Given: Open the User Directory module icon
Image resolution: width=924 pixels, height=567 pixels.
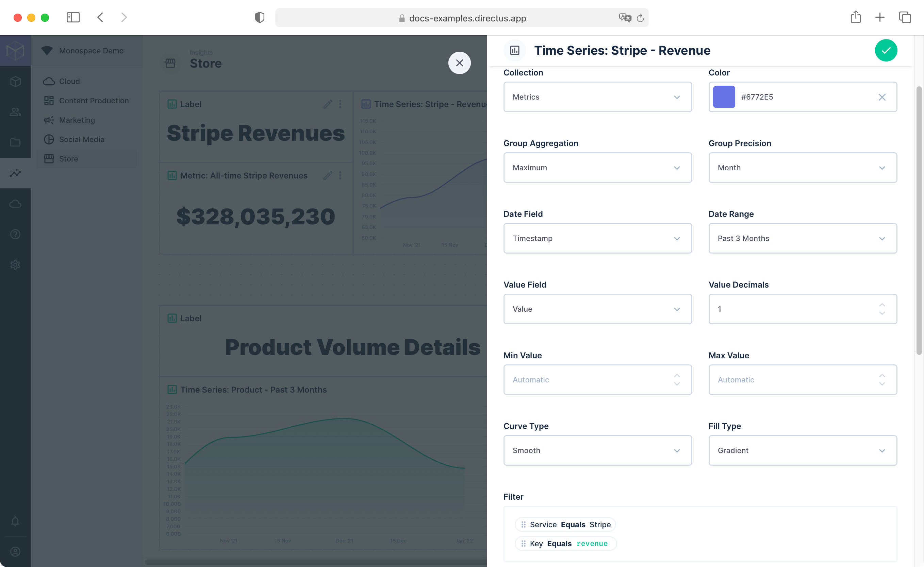Looking at the screenshot, I should tap(15, 111).
